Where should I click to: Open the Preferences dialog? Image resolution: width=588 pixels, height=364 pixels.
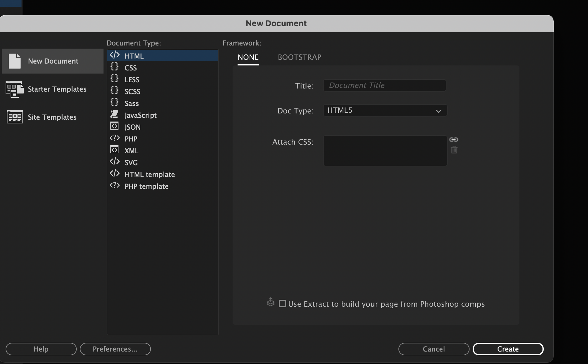[x=115, y=349]
